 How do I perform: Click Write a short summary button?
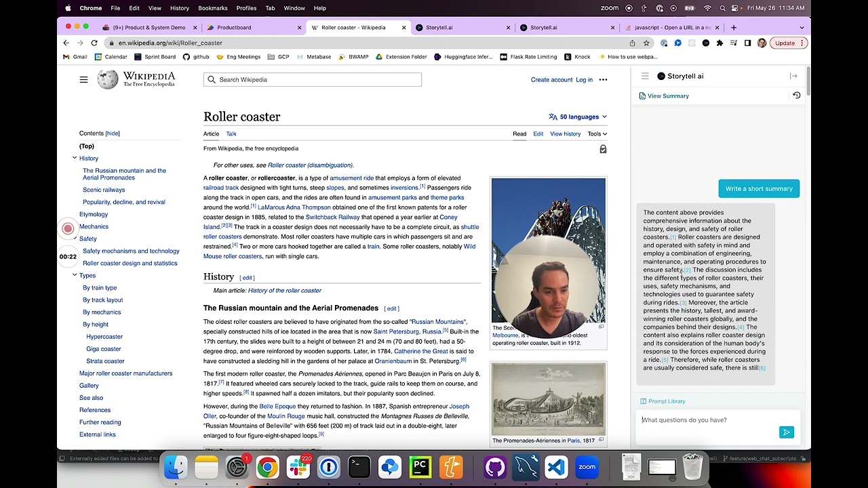pyautogui.click(x=759, y=188)
